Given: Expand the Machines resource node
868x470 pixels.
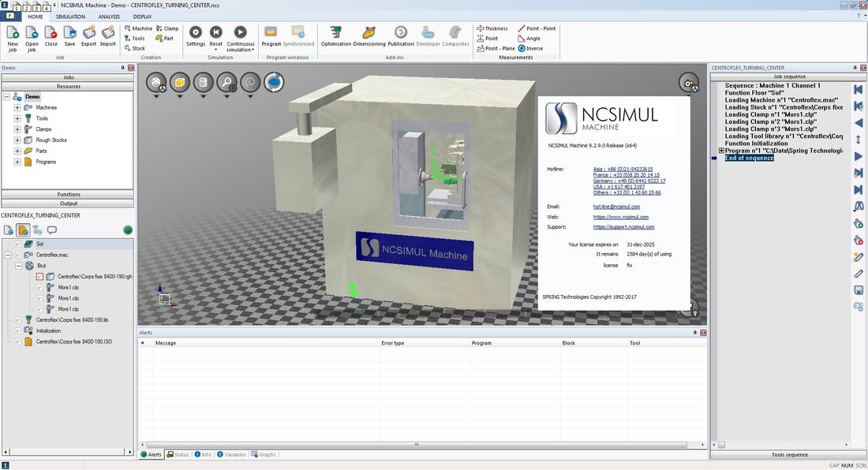Looking at the screenshot, I should click(17, 107).
